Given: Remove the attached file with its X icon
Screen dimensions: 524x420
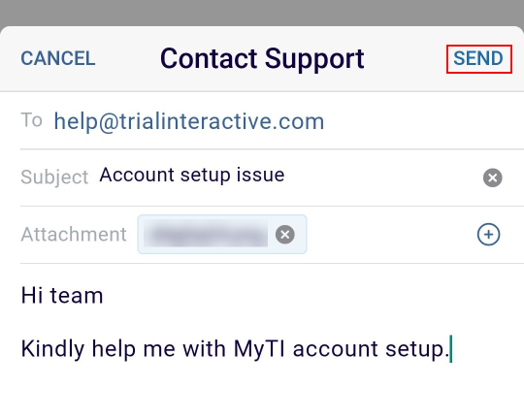Looking at the screenshot, I should pos(284,234).
